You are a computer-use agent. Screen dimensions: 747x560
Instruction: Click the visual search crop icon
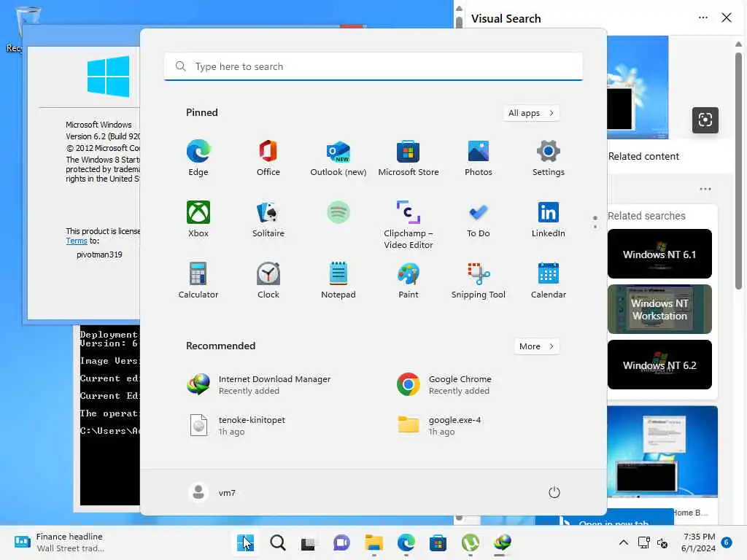point(705,120)
